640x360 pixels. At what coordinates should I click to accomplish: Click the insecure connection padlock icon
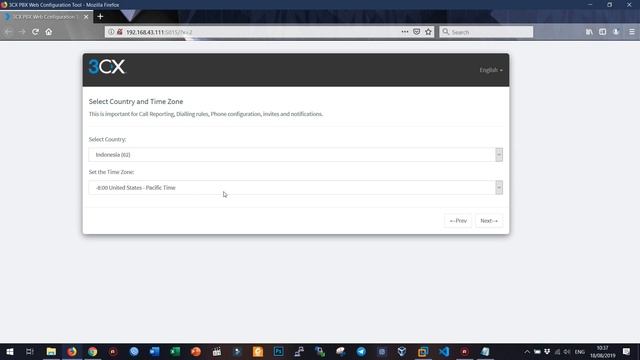120,32
